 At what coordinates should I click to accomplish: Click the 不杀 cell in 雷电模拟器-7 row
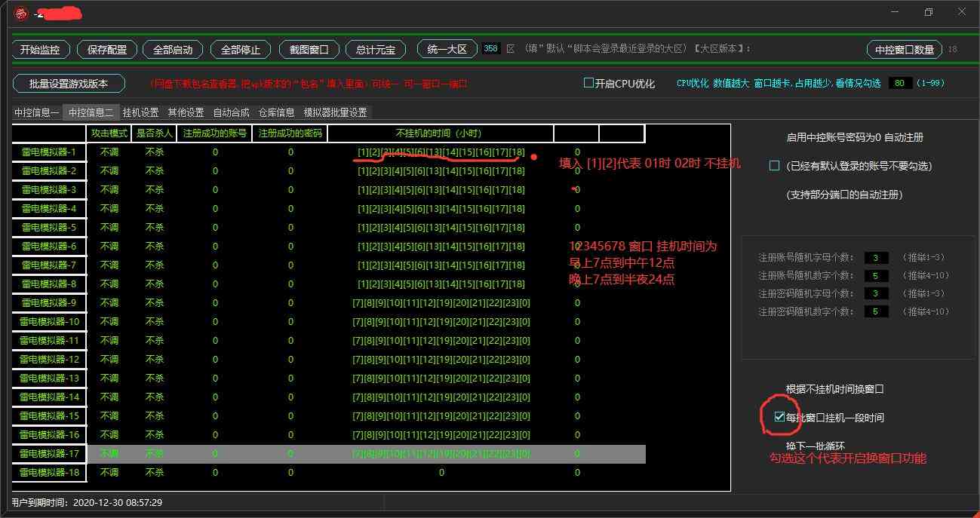[x=155, y=265]
